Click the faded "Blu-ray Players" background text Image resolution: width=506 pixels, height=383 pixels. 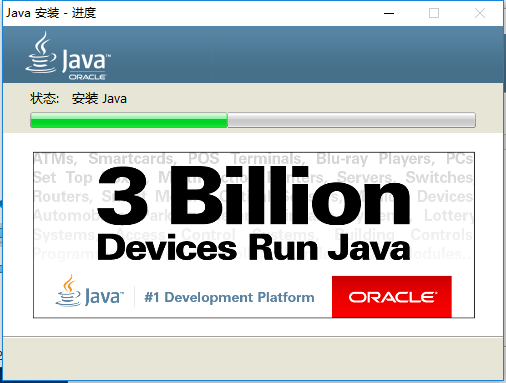(x=375, y=159)
